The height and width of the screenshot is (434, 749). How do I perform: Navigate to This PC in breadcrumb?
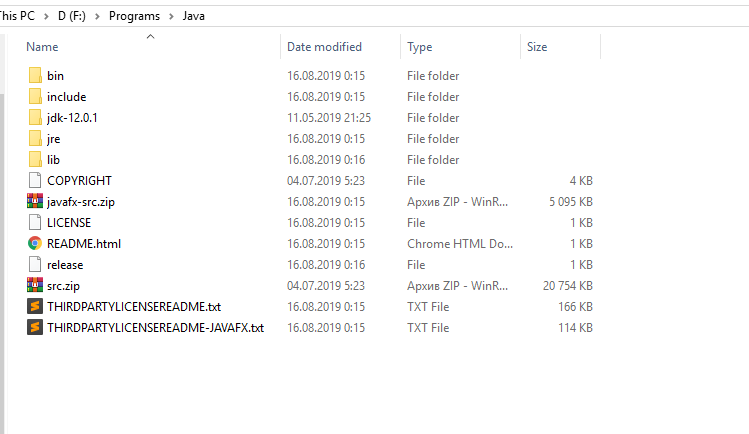[x=17, y=16]
